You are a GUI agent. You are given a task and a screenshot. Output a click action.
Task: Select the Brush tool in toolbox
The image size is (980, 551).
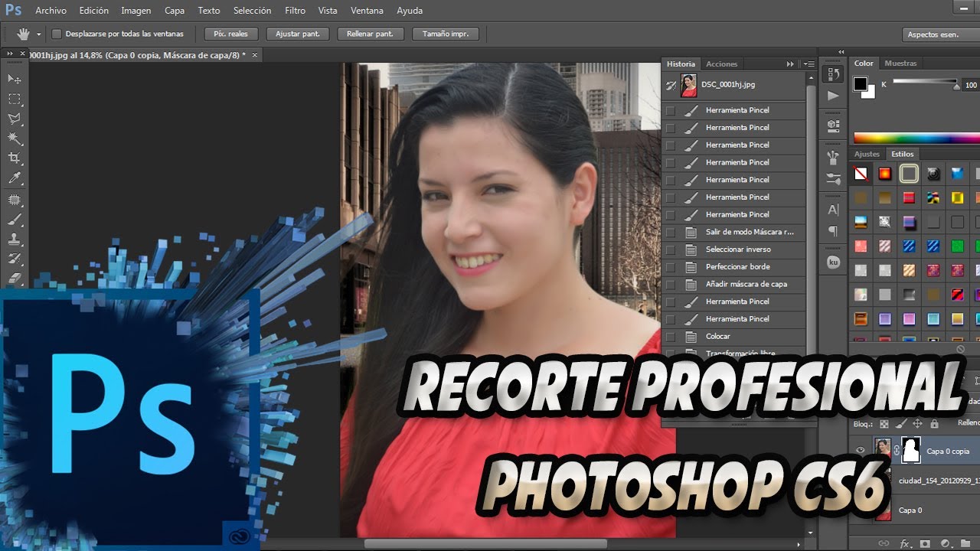(15, 220)
